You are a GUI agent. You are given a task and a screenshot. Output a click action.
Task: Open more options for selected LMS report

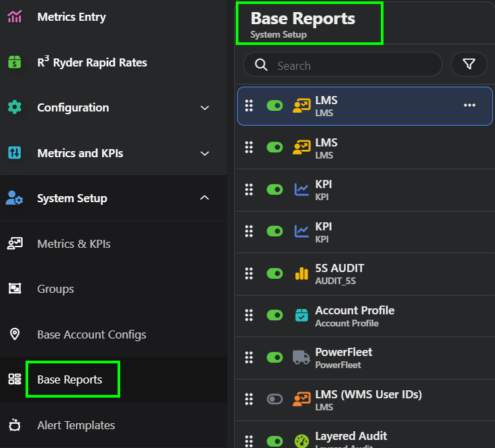pos(469,105)
